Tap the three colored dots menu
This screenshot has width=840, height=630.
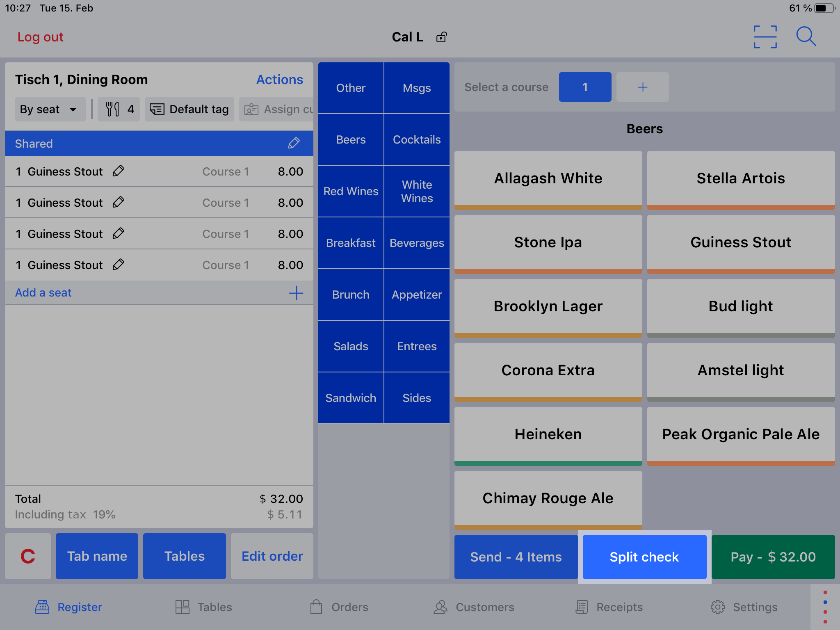[825, 607]
